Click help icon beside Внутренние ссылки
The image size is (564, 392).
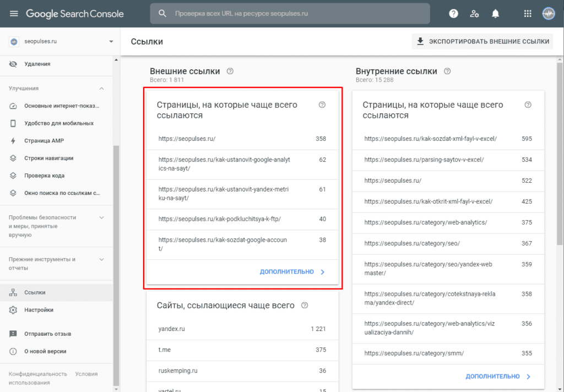coord(448,71)
